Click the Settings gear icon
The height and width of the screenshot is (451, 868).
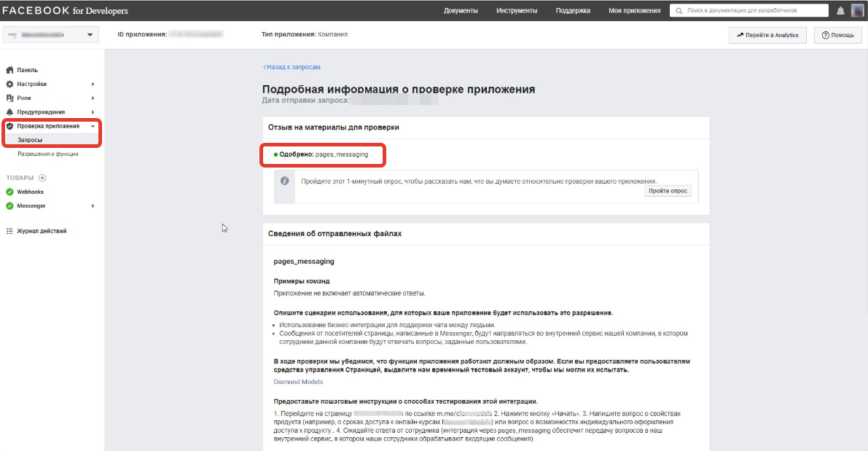point(9,84)
